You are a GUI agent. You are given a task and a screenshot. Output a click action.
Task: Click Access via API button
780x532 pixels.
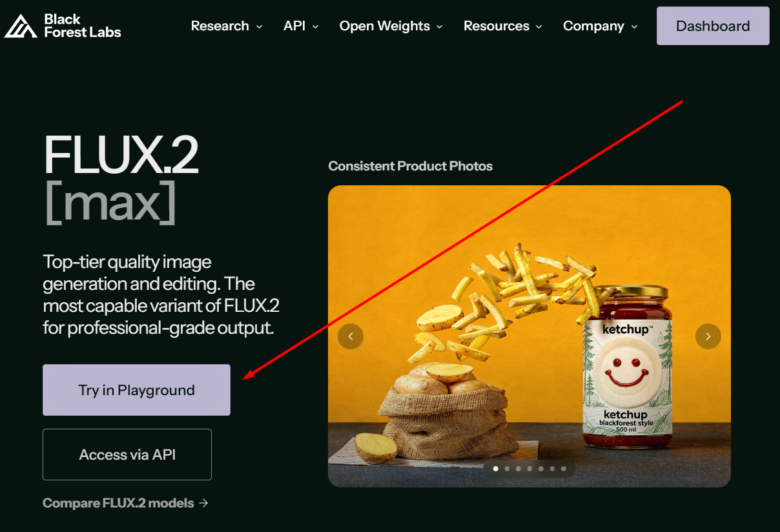pos(127,455)
